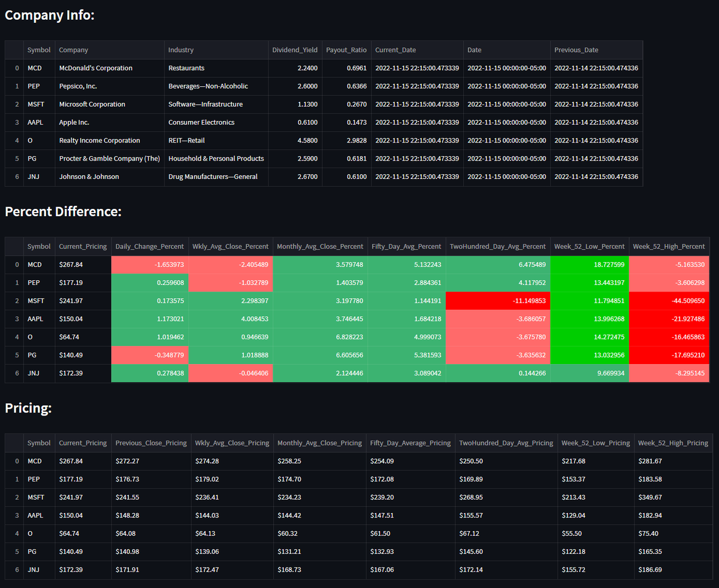The width and height of the screenshot is (719, 588).
Task: Select the Symbol column header in Company Info
Action: tap(39, 50)
